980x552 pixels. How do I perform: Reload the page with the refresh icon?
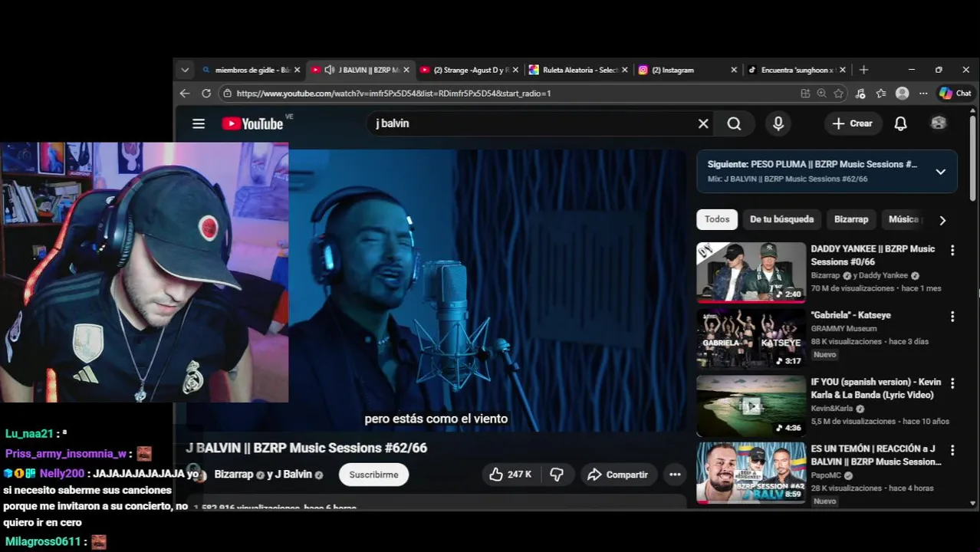click(x=206, y=93)
